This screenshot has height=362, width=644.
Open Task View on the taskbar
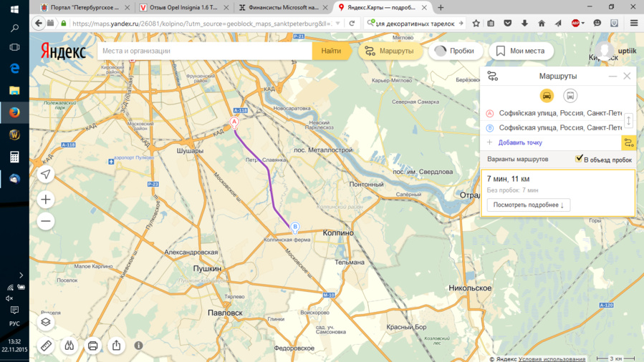tap(14, 47)
